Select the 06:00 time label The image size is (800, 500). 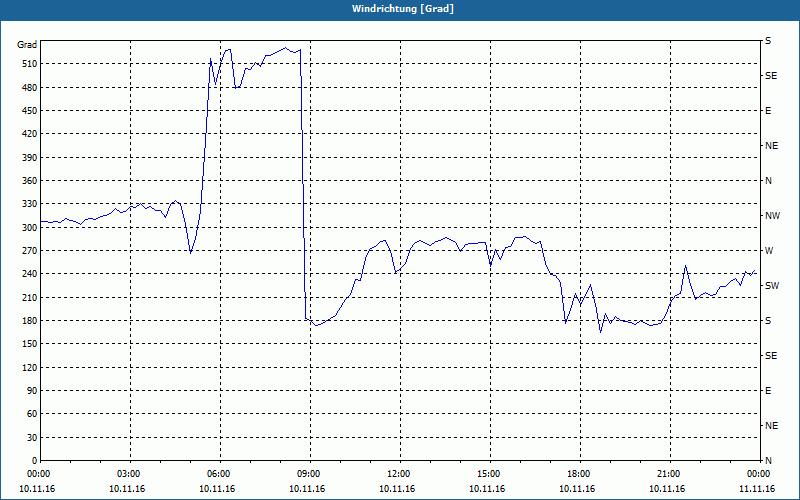click(x=220, y=474)
